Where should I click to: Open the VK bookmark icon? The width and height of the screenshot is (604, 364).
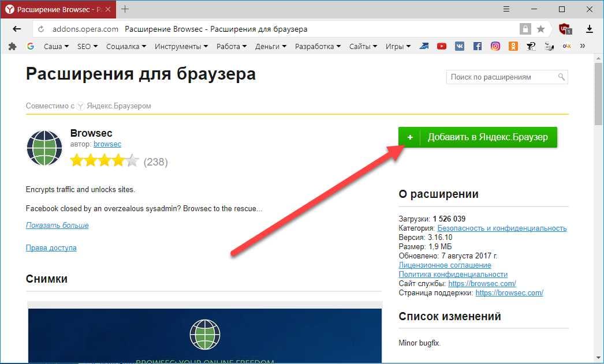460,46
